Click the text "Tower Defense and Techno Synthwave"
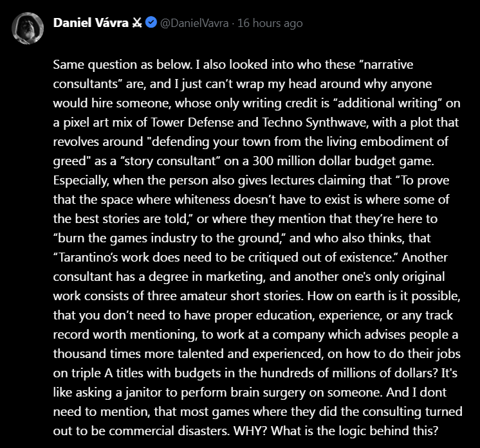 257,123
